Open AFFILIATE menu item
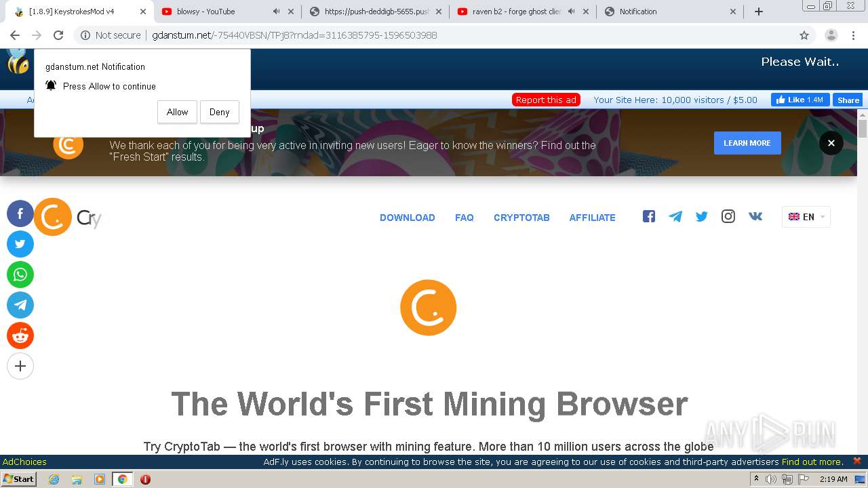868x488 pixels. click(593, 218)
